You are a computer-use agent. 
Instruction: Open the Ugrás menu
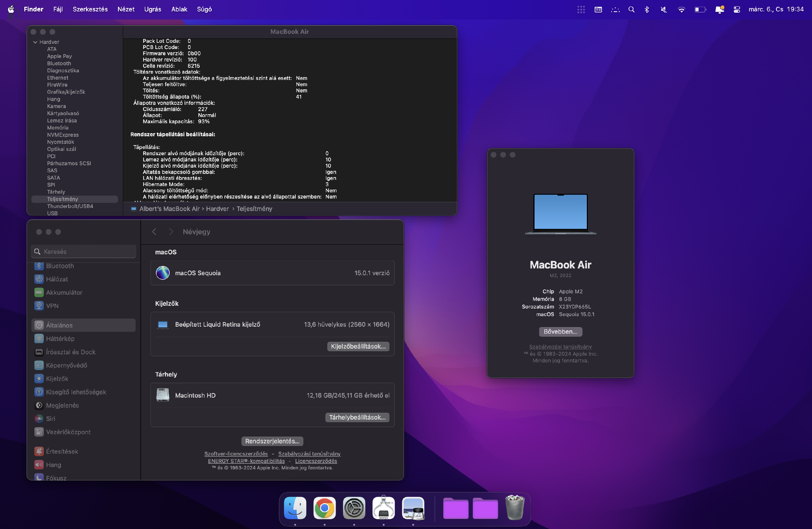(x=152, y=9)
